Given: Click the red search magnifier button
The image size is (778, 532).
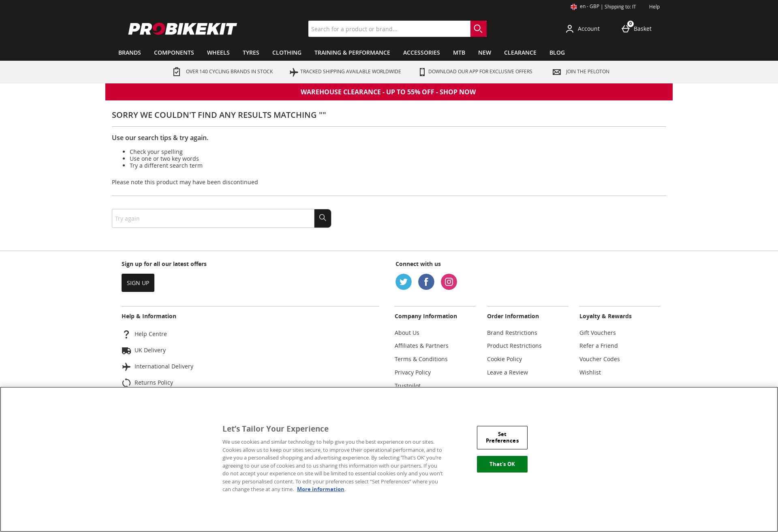Looking at the screenshot, I should [x=478, y=29].
